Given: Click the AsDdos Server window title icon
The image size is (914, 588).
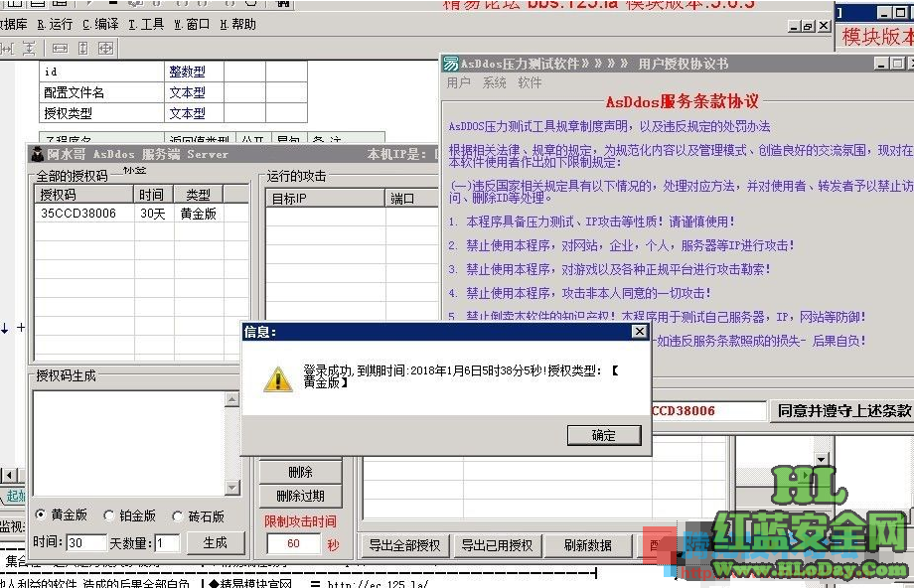Looking at the screenshot, I should 38,154.
